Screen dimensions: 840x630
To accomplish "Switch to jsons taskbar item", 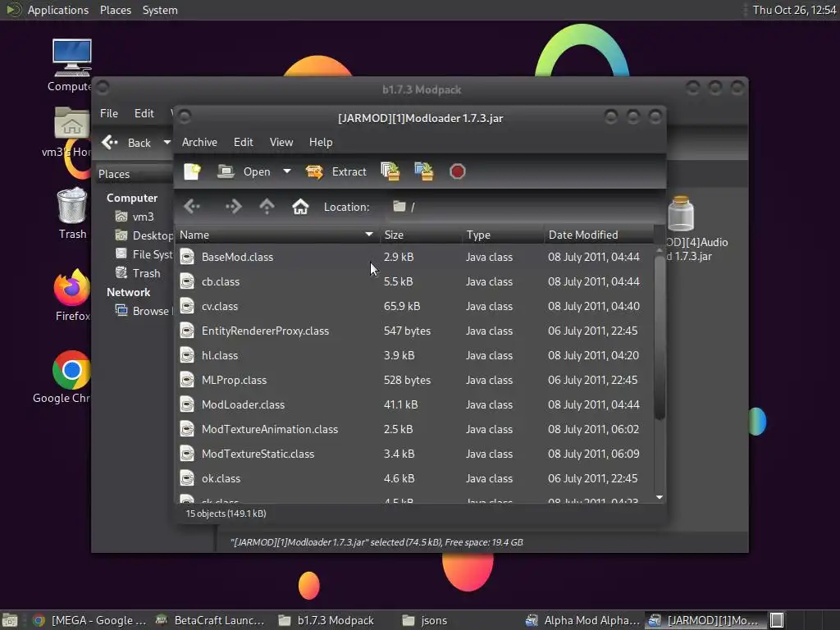I will pyautogui.click(x=424, y=620).
